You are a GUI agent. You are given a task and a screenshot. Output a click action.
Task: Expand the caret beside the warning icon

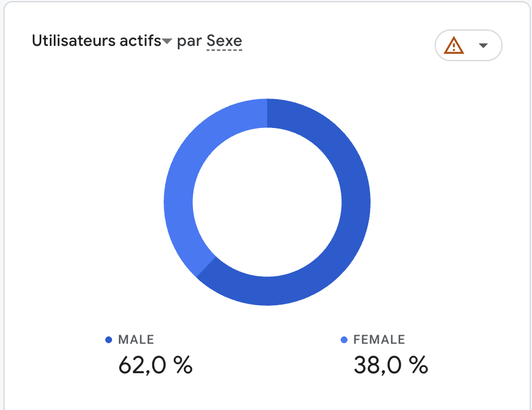click(483, 45)
